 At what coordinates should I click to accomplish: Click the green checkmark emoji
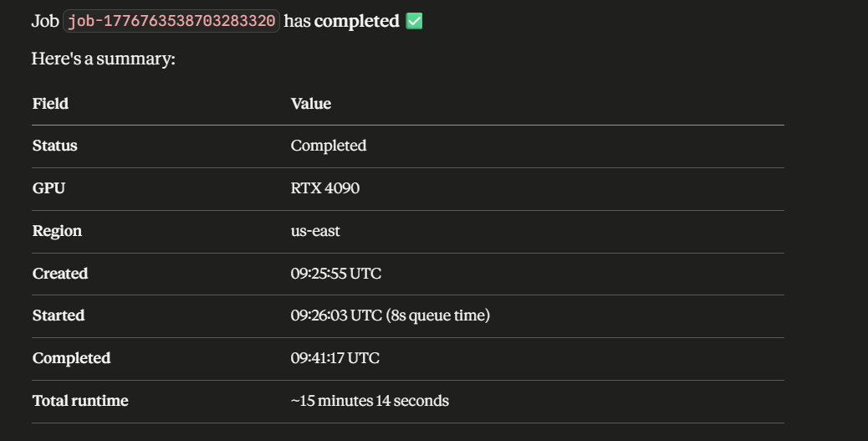[414, 21]
